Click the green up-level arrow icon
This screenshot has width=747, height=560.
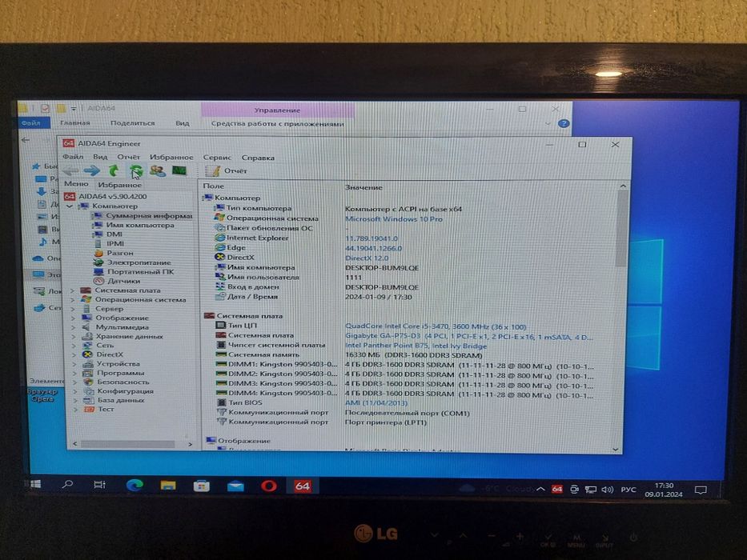[x=114, y=170]
